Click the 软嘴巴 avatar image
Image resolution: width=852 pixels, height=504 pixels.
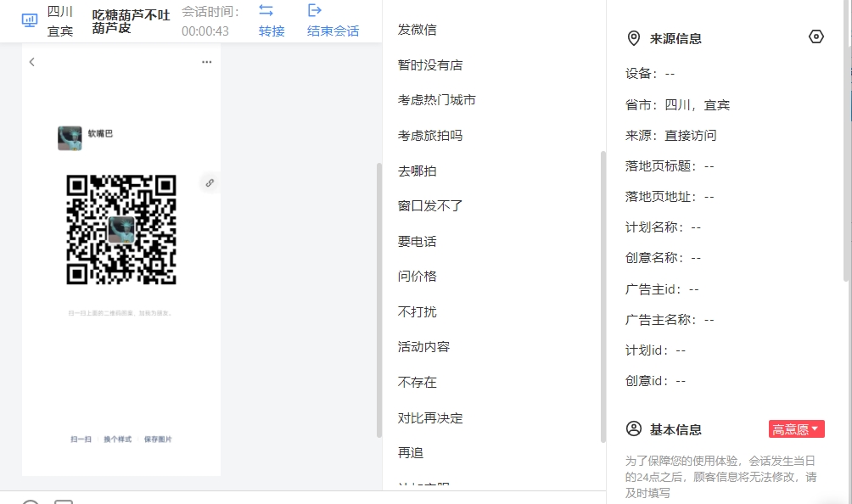(70, 138)
